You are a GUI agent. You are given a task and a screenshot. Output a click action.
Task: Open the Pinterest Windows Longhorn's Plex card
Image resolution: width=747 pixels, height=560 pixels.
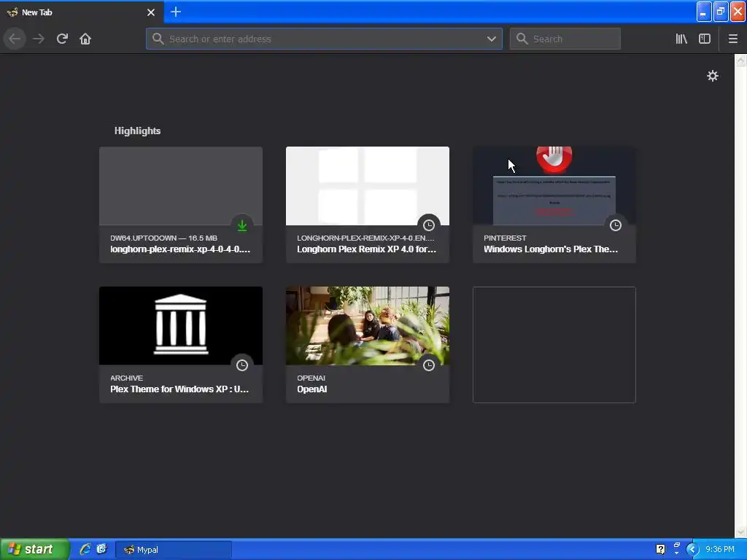click(x=554, y=205)
